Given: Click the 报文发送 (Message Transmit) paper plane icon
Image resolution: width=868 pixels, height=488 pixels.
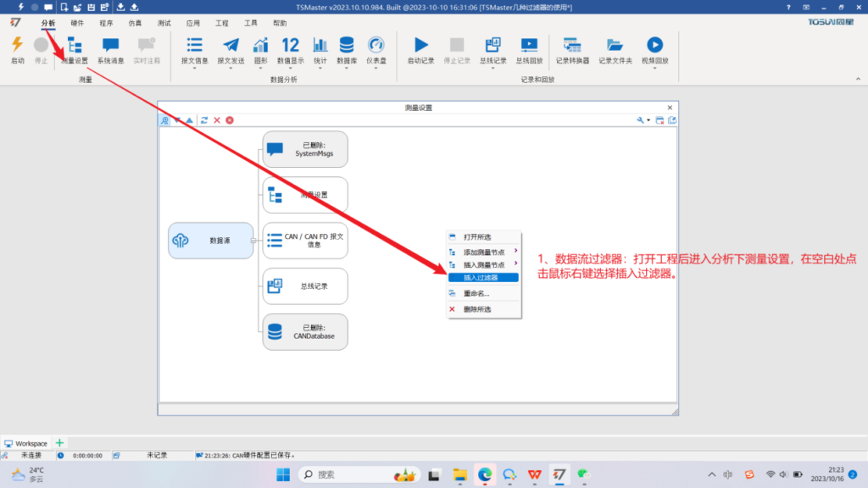Looking at the screenshot, I should click(231, 46).
